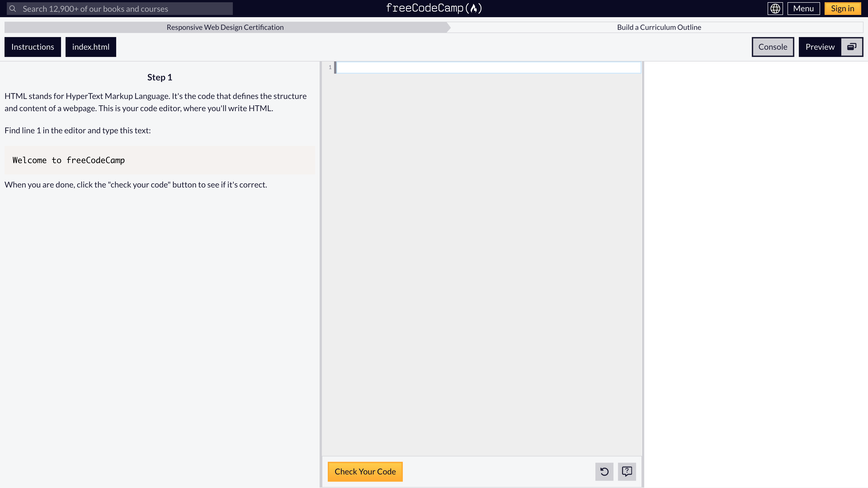Image resolution: width=868 pixels, height=488 pixels.
Task: Click line 1 in the code editor
Action: pyautogui.click(x=488, y=67)
